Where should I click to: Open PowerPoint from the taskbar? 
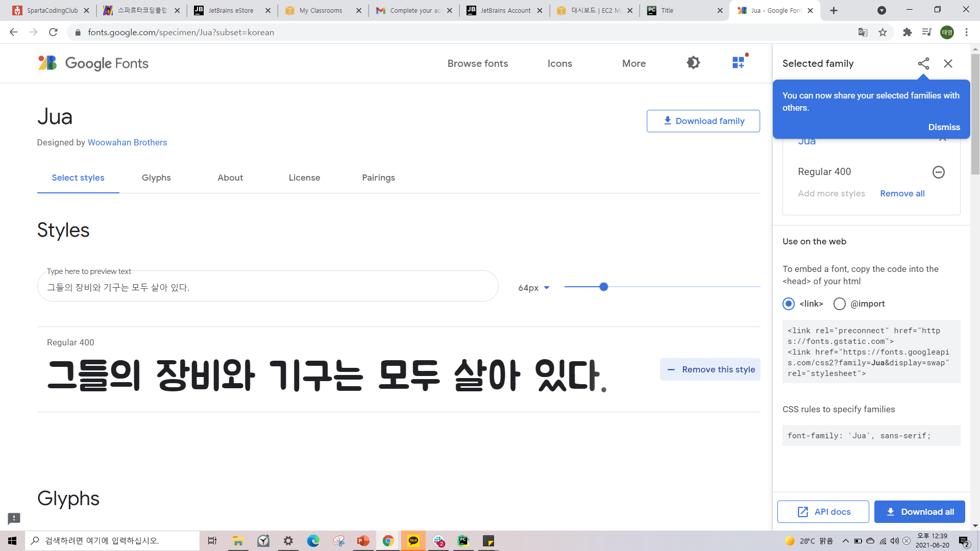(x=363, y=541)
